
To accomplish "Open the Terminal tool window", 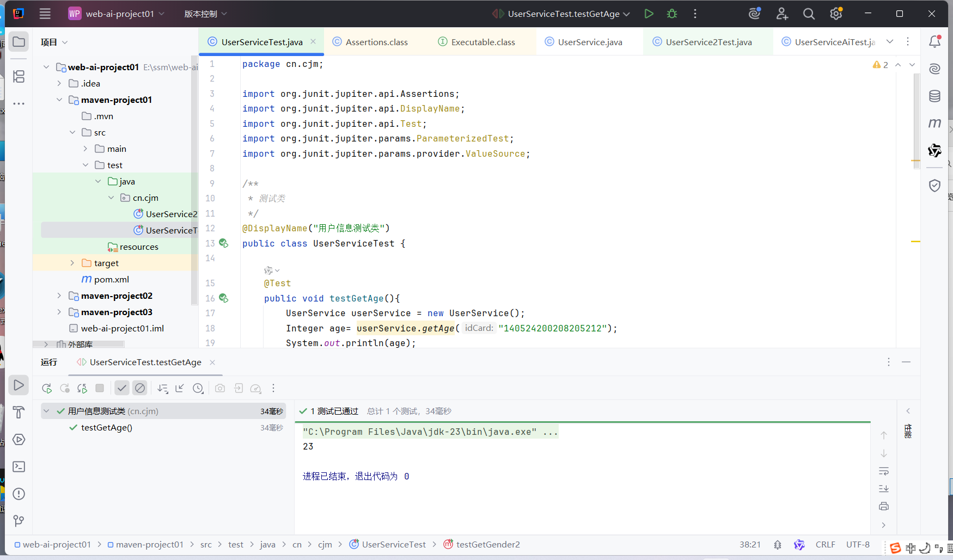I will [19, 467].
